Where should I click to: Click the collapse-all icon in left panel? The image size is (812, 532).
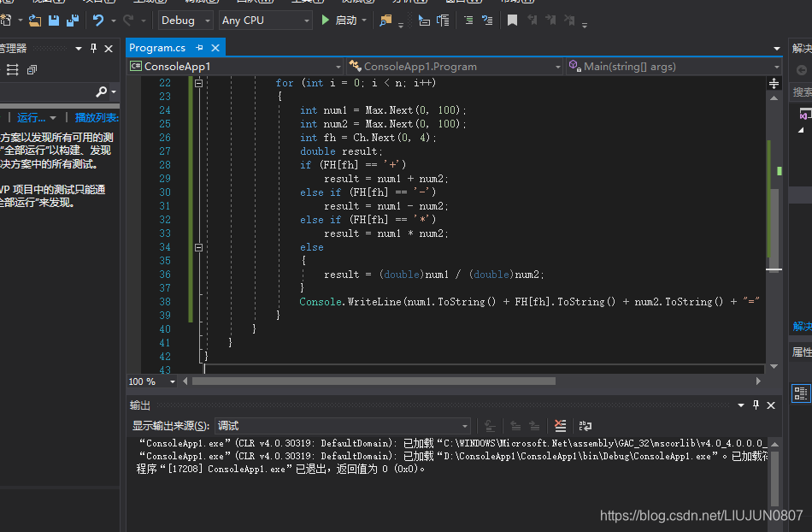[x=32, y=69]
